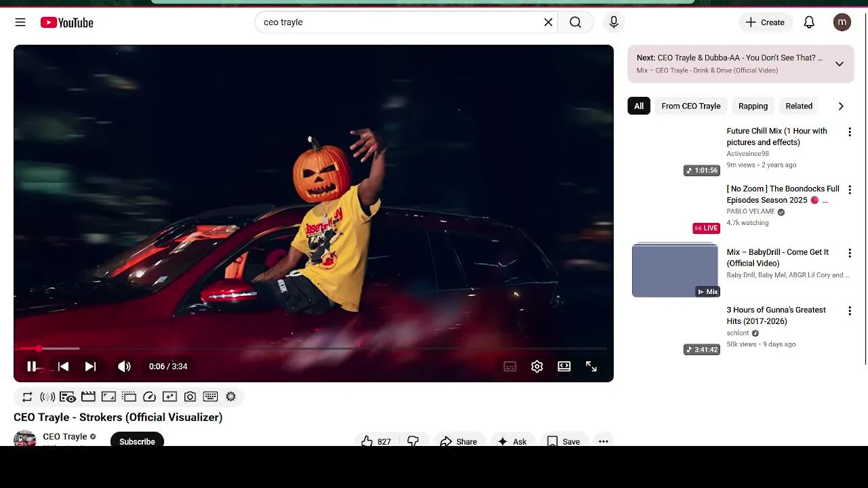Click the ad-hiding eye icon
The image size is (868, 488).
click(x=68, y=396)
